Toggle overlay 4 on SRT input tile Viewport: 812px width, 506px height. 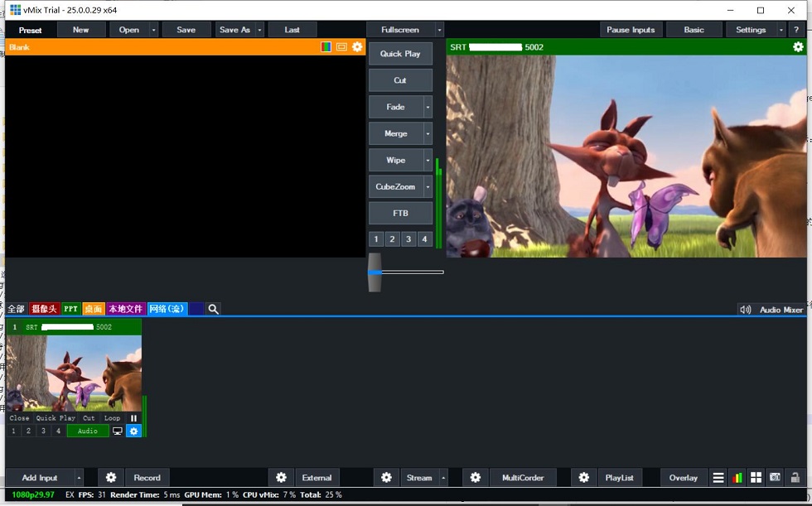59,431
